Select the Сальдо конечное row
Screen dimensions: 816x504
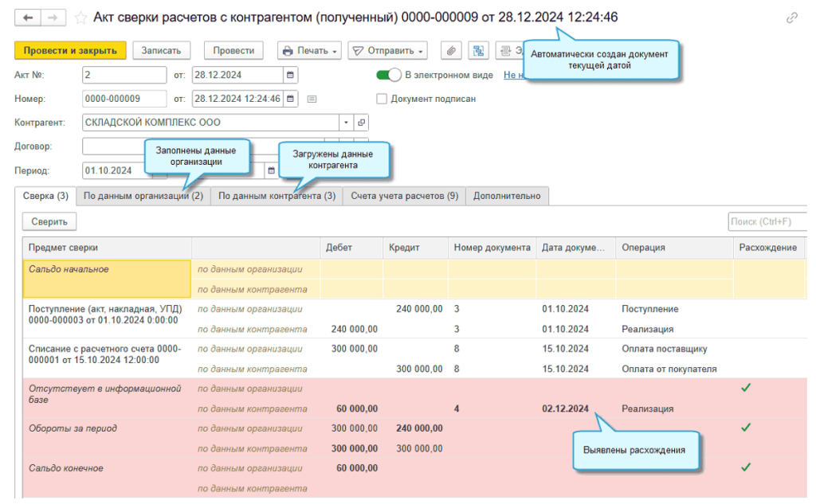pos(414,478)
